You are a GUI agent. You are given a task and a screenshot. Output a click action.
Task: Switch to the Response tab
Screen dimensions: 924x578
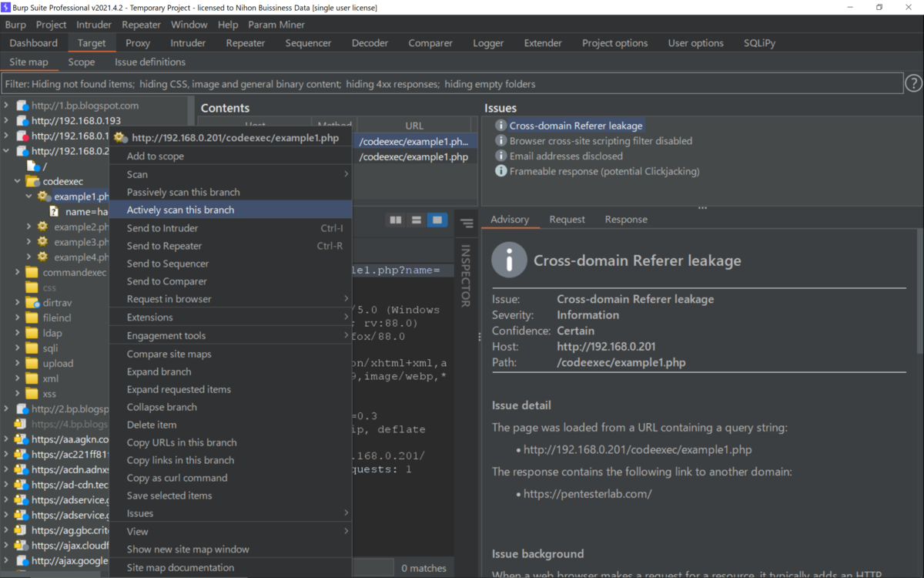point(626,220)
